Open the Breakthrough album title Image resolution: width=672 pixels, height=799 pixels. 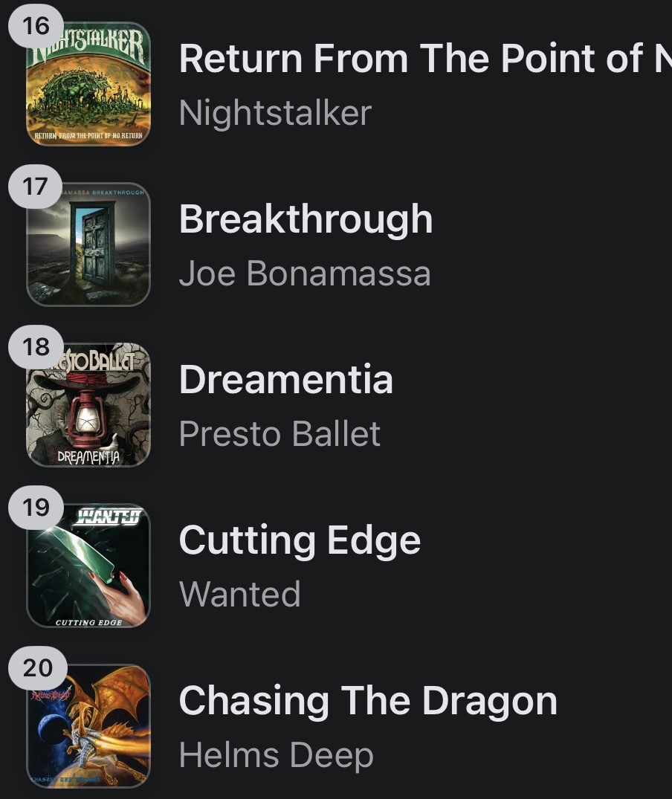click(306, 219)
